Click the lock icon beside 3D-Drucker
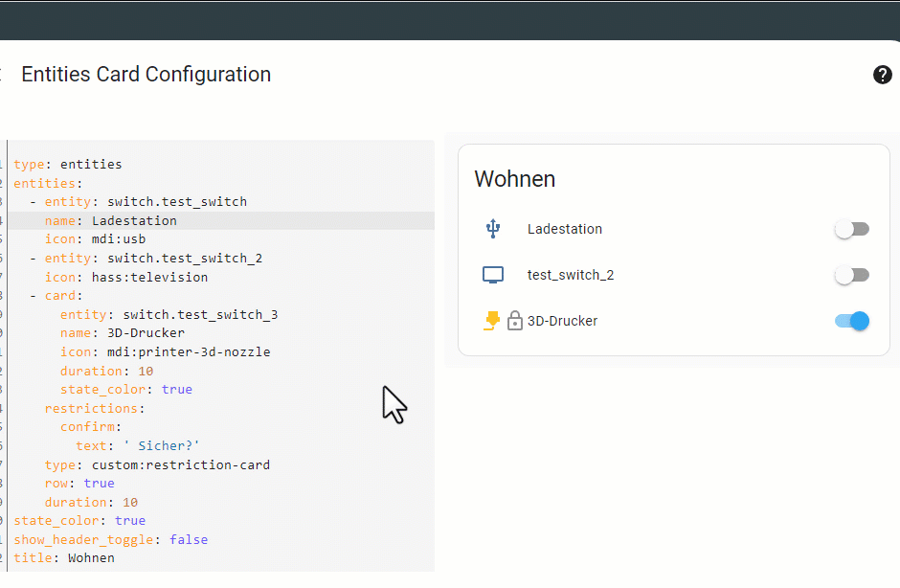The image size is (900, 588). (x=514, y=322)
